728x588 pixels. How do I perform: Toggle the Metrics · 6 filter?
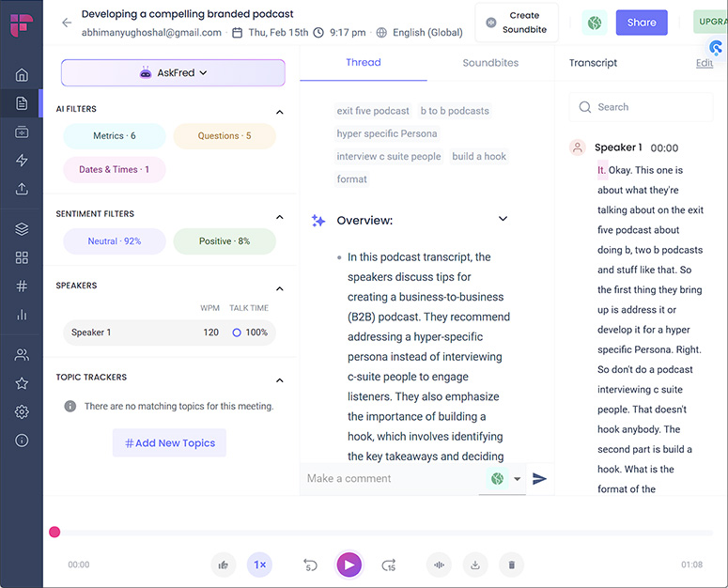click(x=115, y=136)
